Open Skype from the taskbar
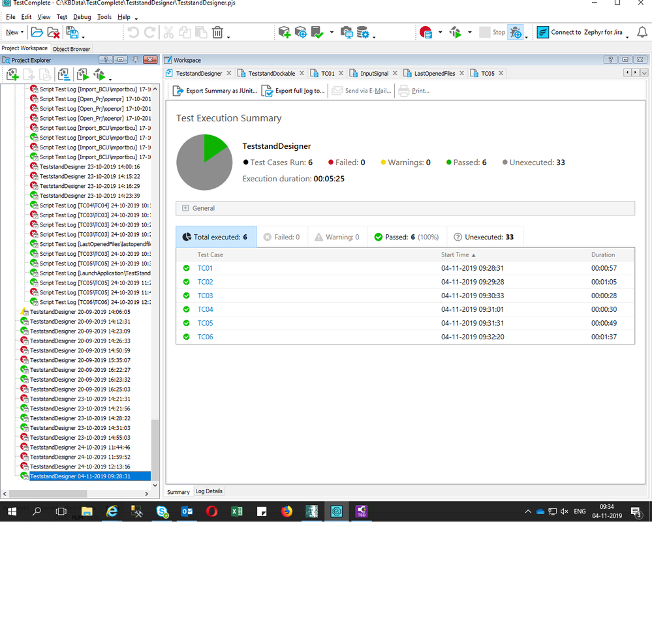652x644 pixels. click(x=162, y=512)
